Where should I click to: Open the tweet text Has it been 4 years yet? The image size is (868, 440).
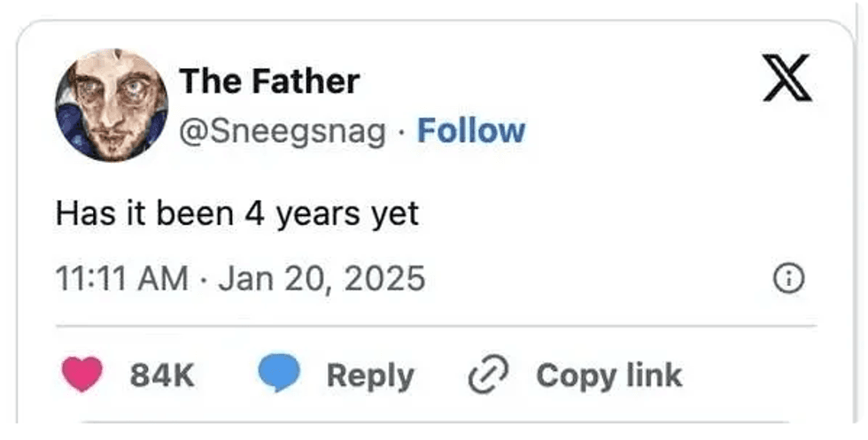point(237,214)
